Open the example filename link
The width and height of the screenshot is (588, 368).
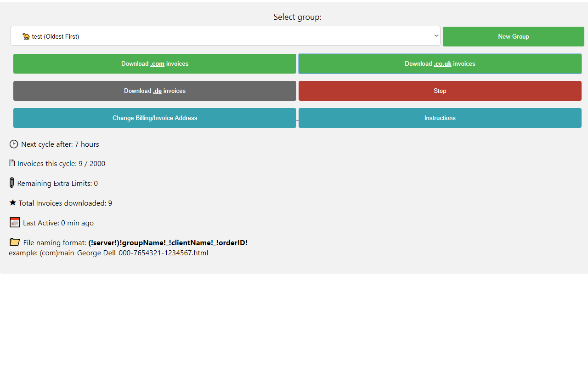pos(124,253)
